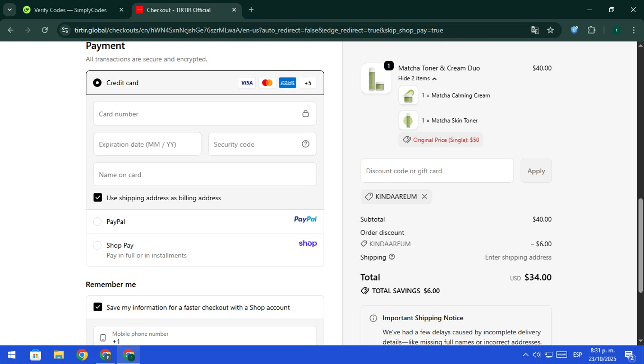644x364 pixels.
Task: Click the Discount code or gift card field
Action: 437,171
